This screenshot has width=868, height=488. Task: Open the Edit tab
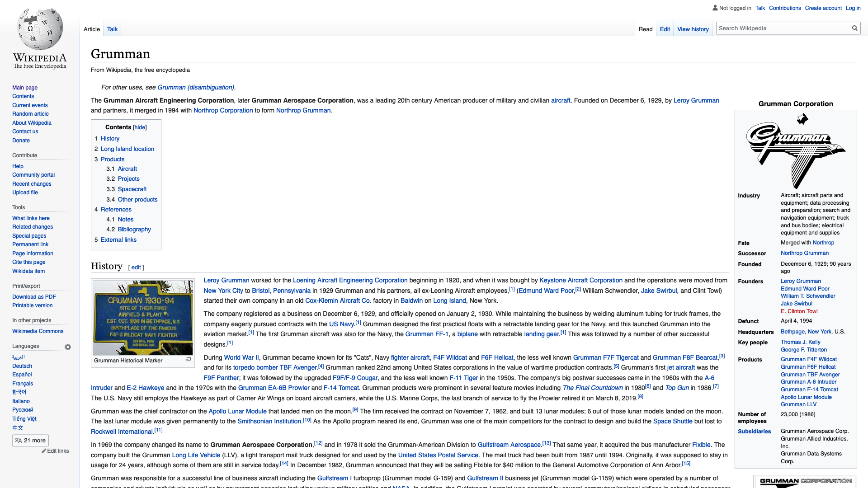tap(665, 29)
